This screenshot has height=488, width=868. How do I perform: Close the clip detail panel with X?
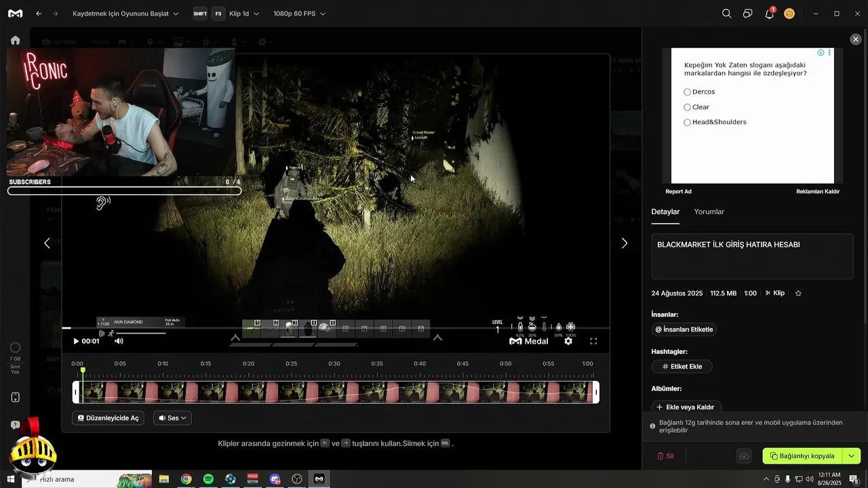(x=856, y=40)
